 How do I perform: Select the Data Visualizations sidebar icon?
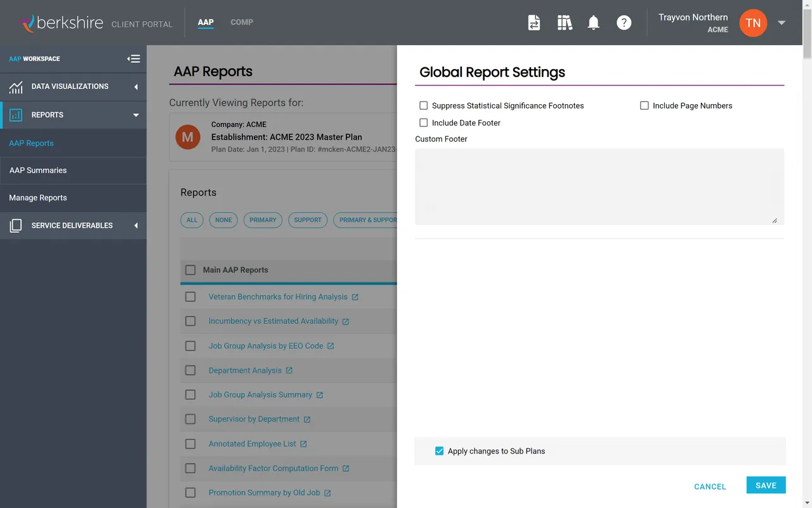pos(15,86)
